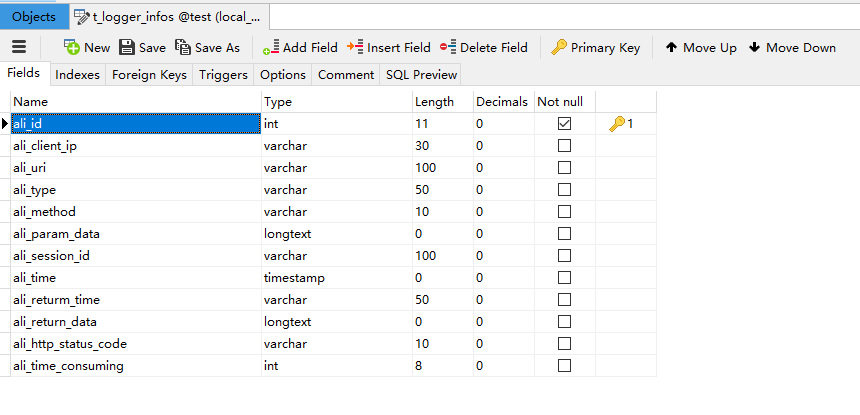Check Not null for ali_time_consuming
Image resolution: width=860 pixels, height=415 pixels.
pyautogui.click(x=564, y=366)
